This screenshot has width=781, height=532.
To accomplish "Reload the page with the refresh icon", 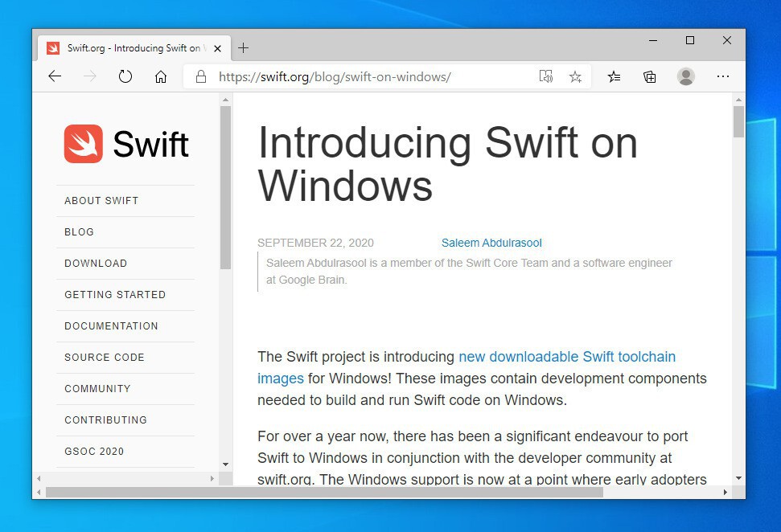I will [125, 76].
